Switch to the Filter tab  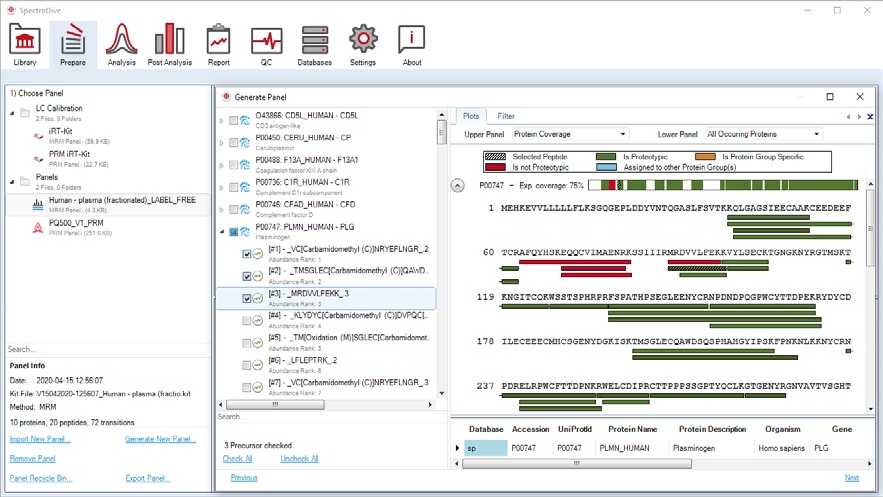506,116
